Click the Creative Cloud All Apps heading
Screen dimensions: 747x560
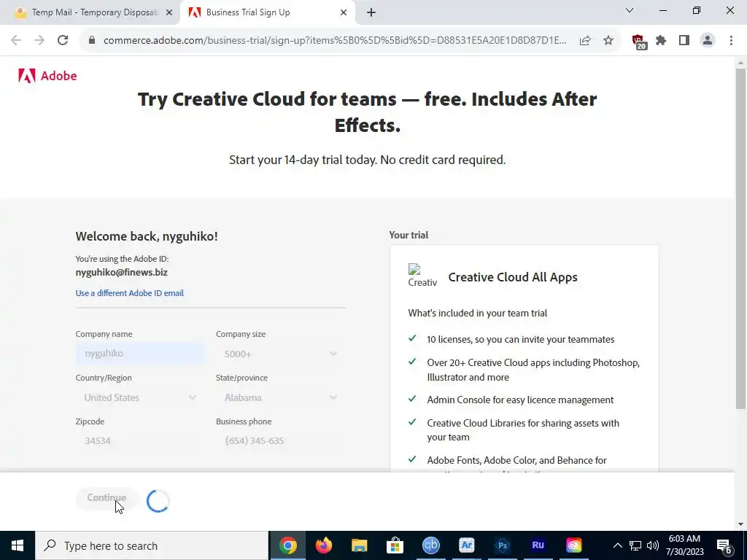tap(513, 277)
